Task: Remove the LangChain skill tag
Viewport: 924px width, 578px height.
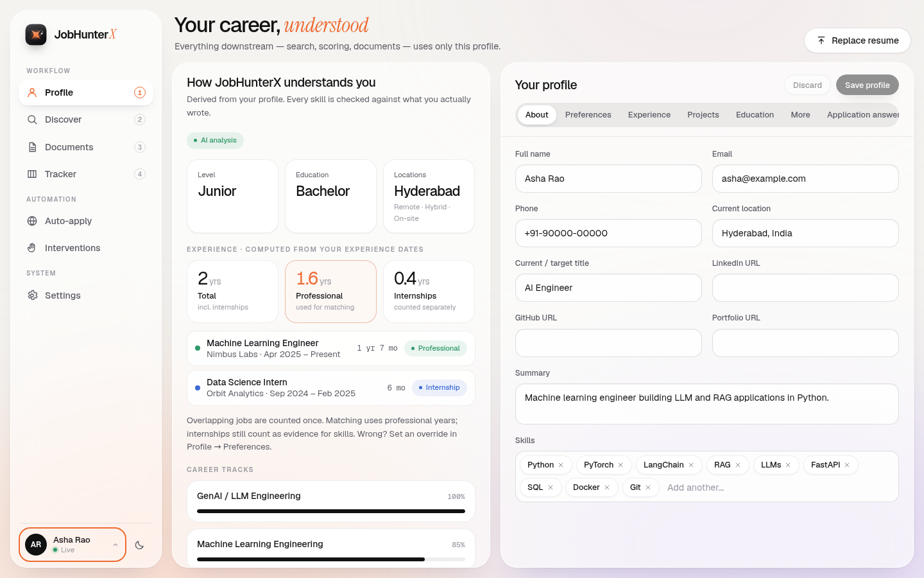Action: (x=691, y=465)
